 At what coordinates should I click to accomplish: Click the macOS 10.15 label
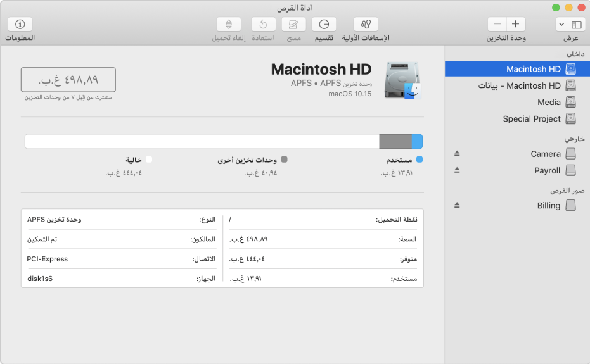350,94
